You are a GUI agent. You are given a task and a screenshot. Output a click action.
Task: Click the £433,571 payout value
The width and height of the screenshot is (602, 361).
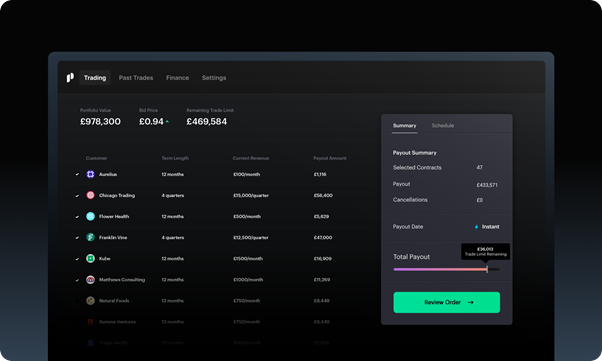[487, 185]
